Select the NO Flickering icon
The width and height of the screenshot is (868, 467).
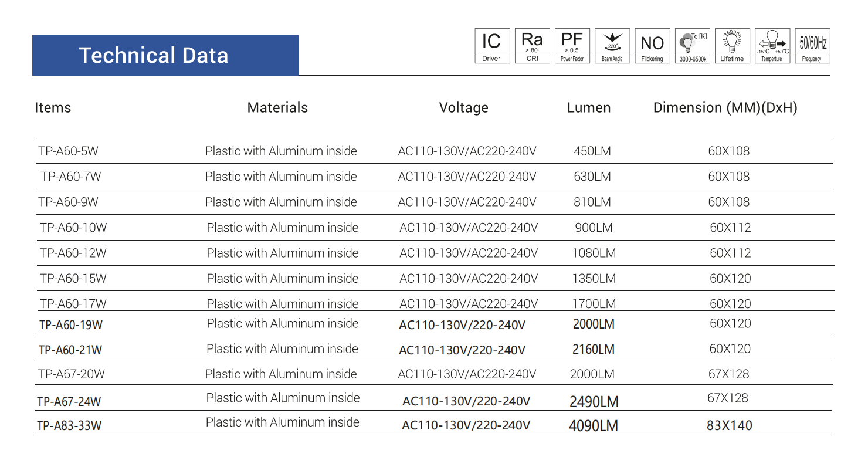652,46
